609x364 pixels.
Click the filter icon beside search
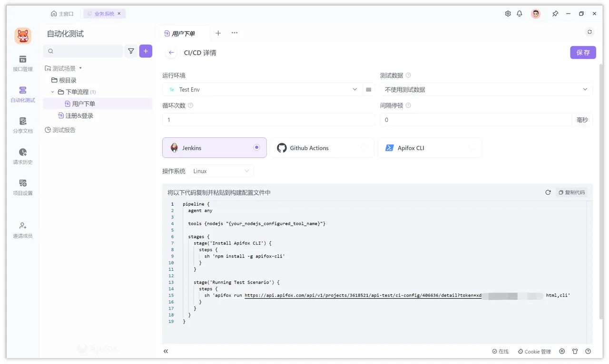(x=131, y=51)
